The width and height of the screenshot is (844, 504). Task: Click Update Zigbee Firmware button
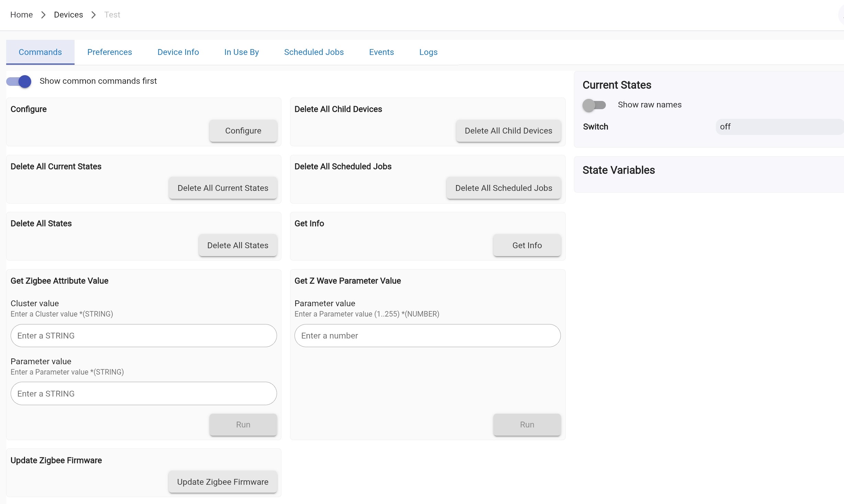pyautogui.click(x=222, y=482)
